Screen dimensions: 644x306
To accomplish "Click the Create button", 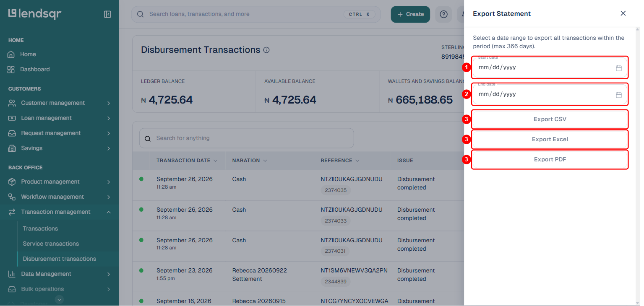I will (410, 14).
